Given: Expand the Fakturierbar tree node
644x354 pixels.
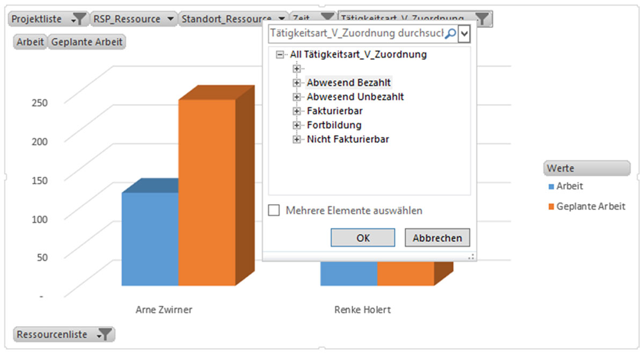Looking at the screenshot, I should [296, 111].
